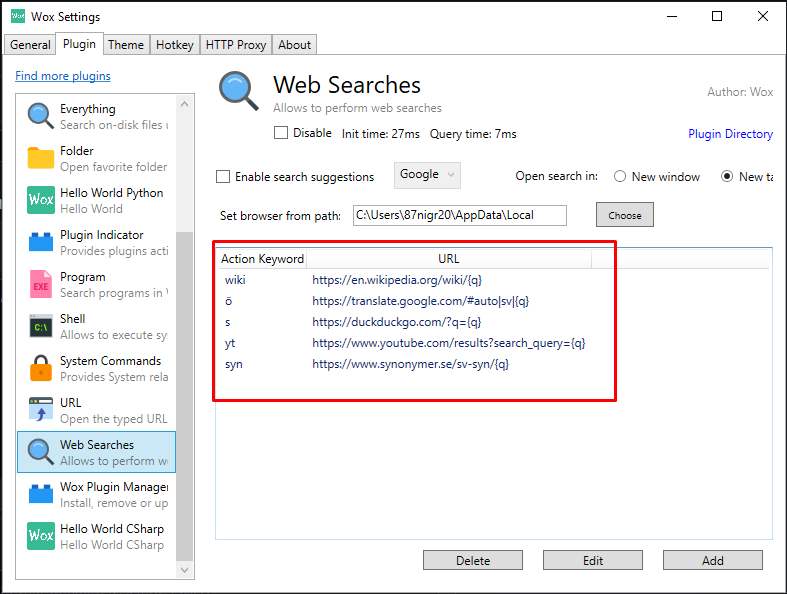Select System Commands plugin name

[x=110, y=361]
